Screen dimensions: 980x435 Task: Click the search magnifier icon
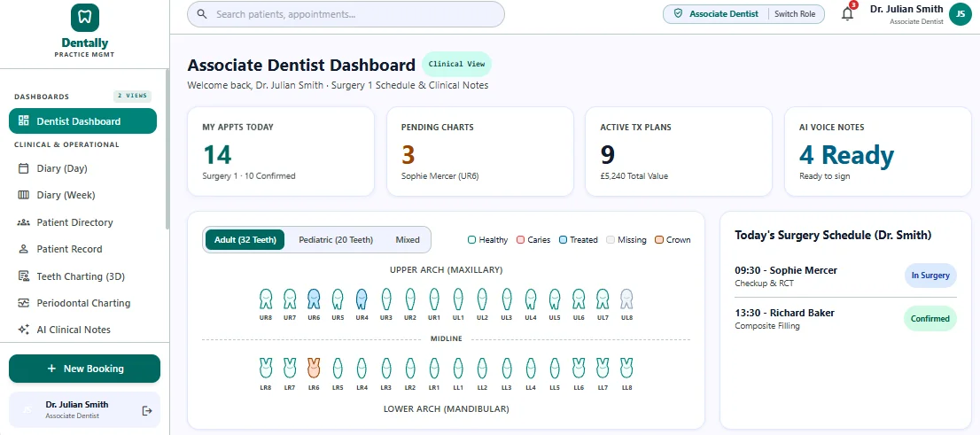point(202,14)
